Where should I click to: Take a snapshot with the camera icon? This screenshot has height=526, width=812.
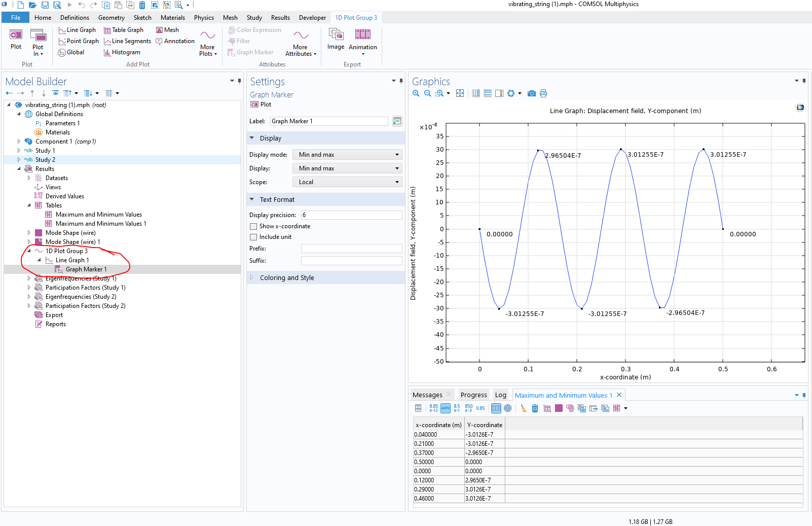pos(531,93)
